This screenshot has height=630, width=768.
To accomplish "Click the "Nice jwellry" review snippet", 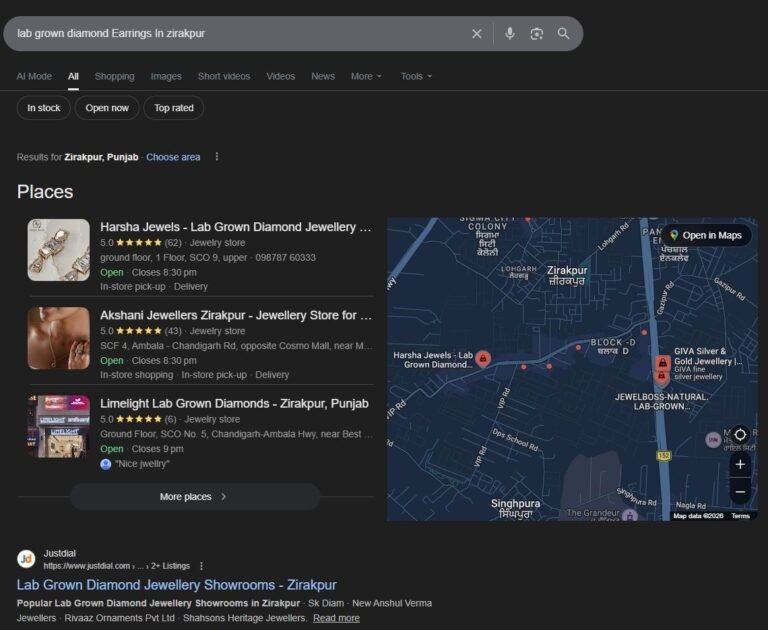I will 143,464.
